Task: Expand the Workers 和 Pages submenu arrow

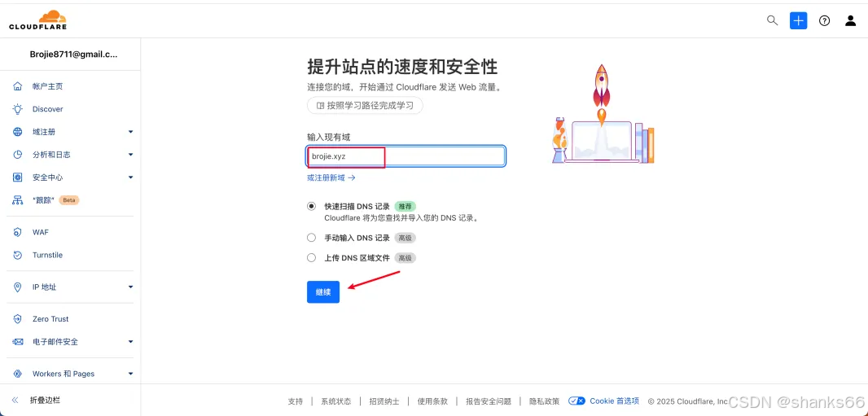Action: [x=130, y=374]
